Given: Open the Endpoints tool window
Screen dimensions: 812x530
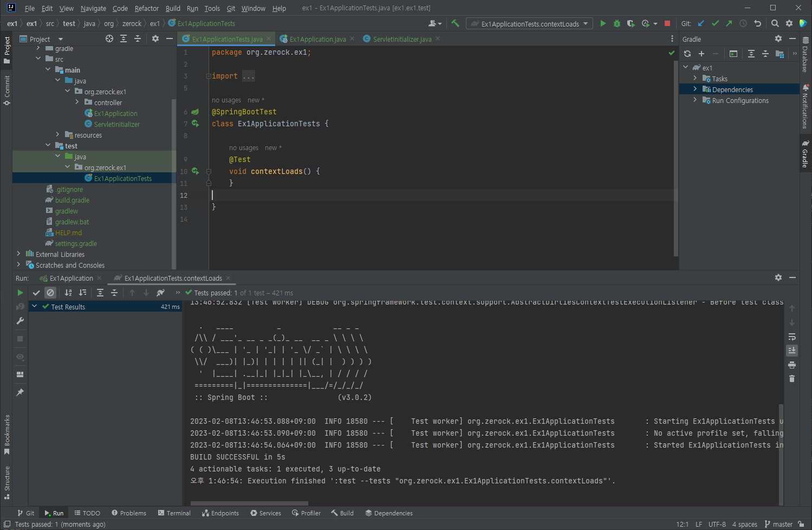Looking at the screenshot, I should coord(220,513).
